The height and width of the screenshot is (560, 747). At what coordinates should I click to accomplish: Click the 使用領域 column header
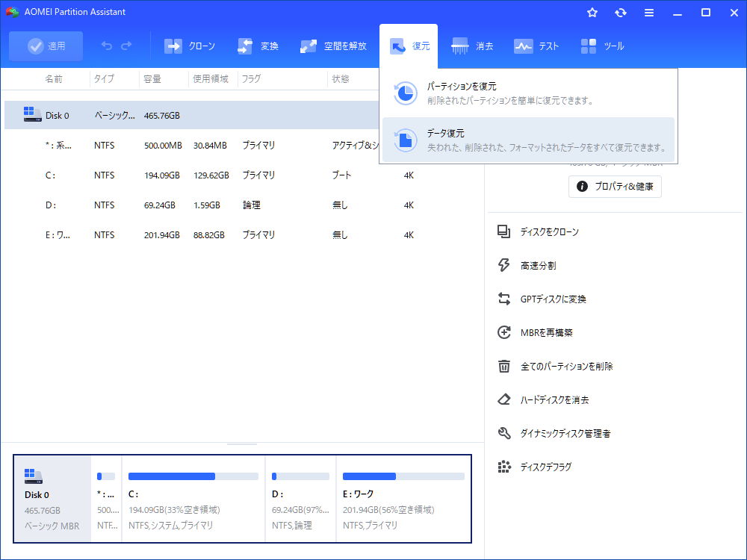tap(211, 79)
